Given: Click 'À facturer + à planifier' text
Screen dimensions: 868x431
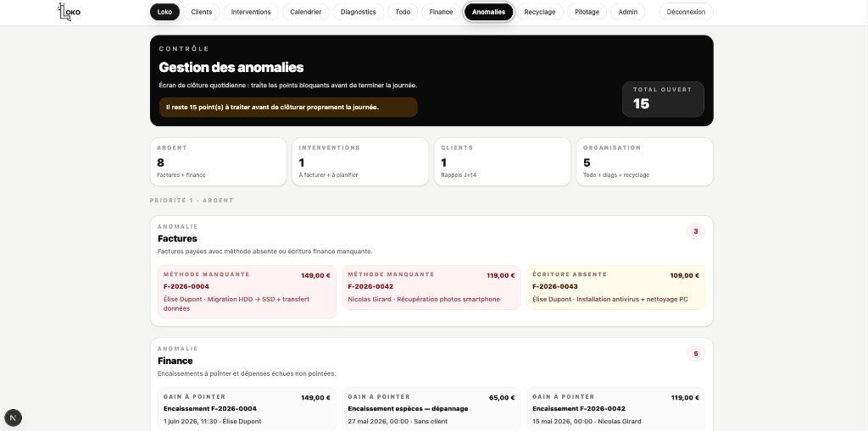Looking at the screenshot, I should (x=328, y=174).
